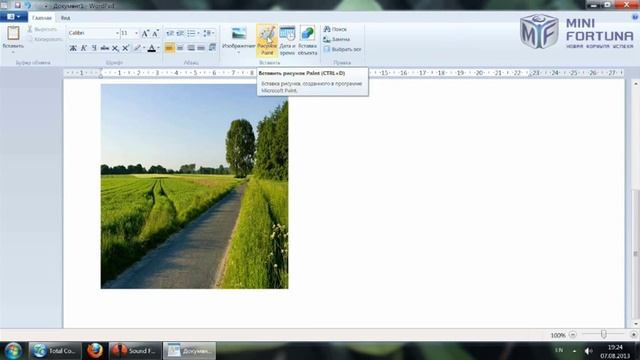This screenshot has width=640, height=360.
Task: Click the Find (Поиск) button
Action: click(x=335, y=29)
